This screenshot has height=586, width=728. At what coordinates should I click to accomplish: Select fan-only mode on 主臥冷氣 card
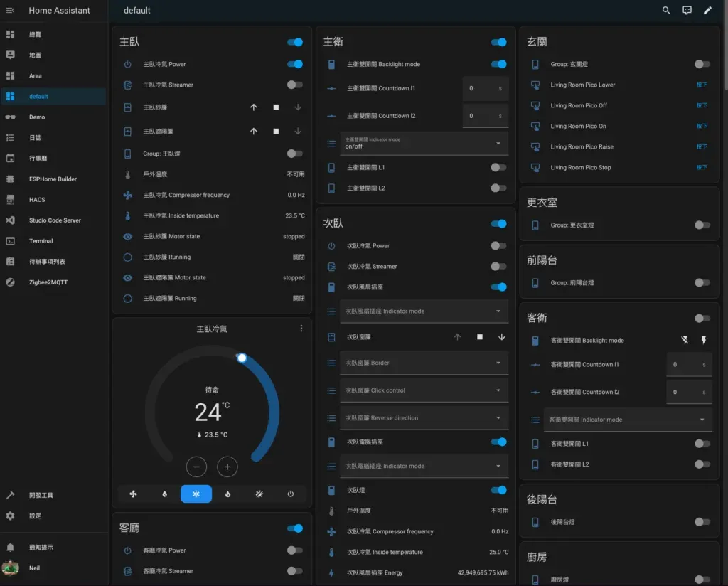point(133,494)
